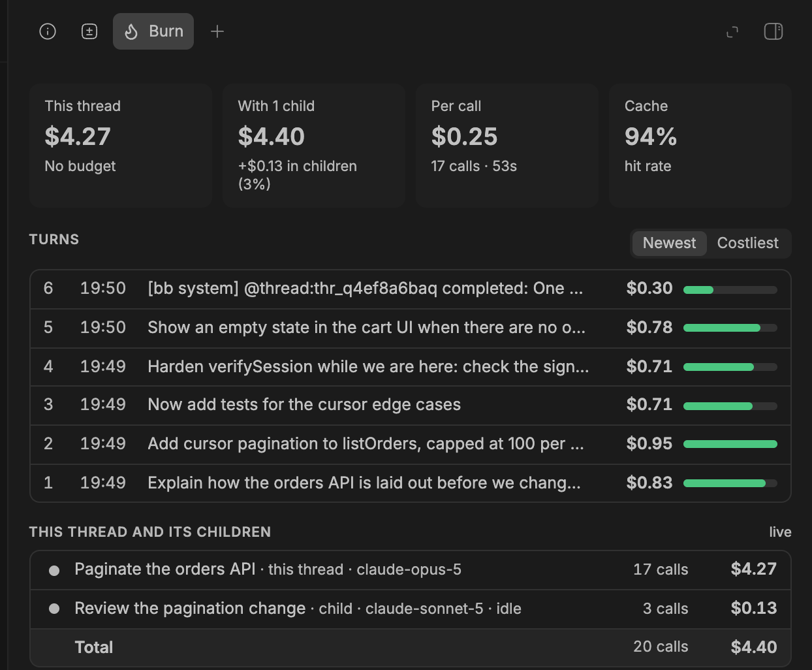Click the $0.13 cost of the child thread
The image size is (812, 670).
click(x=754, y=609)
